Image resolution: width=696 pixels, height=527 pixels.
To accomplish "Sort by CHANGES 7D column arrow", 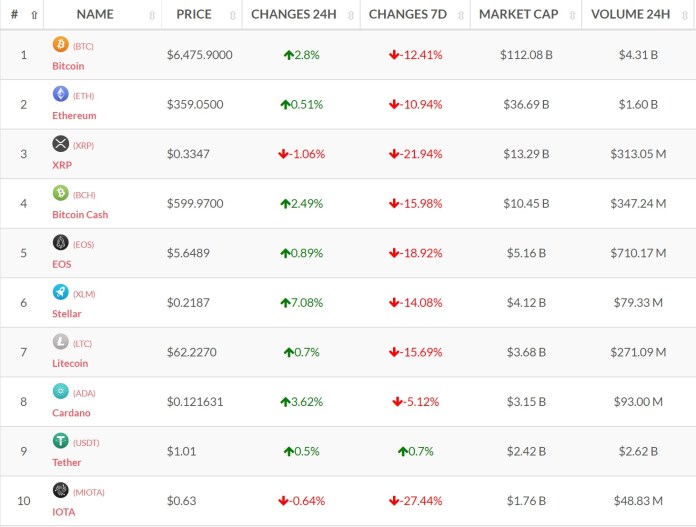I will click(x=461, y=16).
